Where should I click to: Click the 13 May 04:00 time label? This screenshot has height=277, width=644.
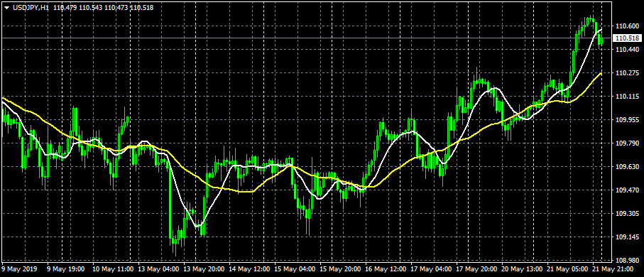(x=158, y=269)
